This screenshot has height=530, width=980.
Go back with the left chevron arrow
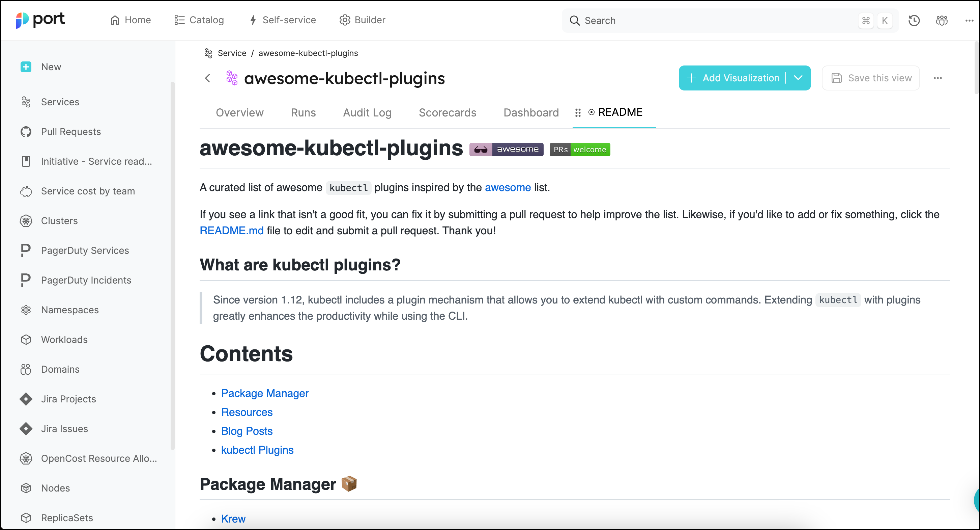[208, 78]
